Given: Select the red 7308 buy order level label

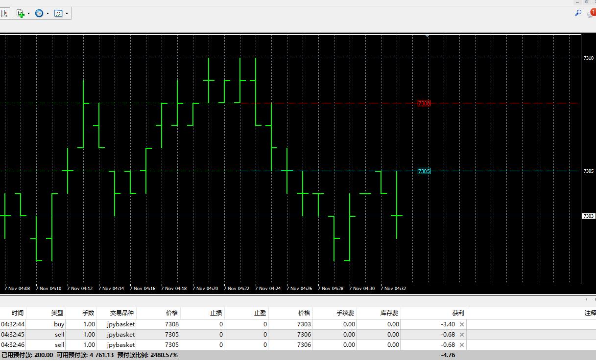Looking at the screenshot, I should click(424, 103).
